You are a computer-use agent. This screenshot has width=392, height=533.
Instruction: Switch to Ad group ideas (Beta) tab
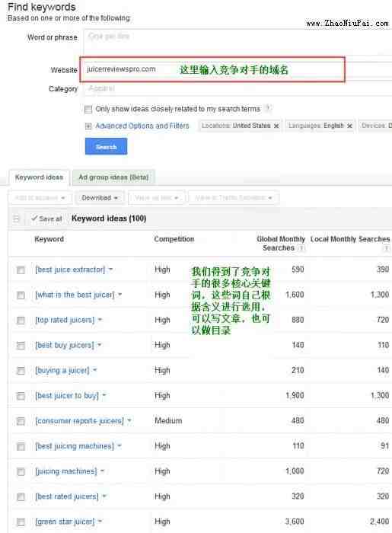click(114, 177)
